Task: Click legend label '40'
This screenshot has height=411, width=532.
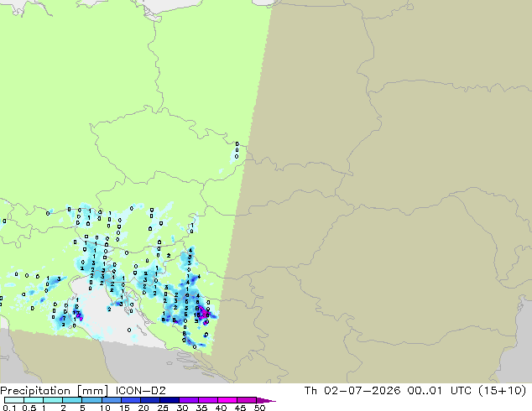Action: 221,408
